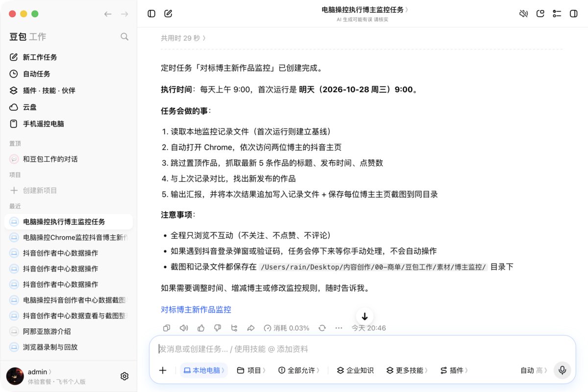Image resolution: width=588 pixels, height=392 pixels.
Task: Copy the reply with the copy icon
Action: pos(167,328)
